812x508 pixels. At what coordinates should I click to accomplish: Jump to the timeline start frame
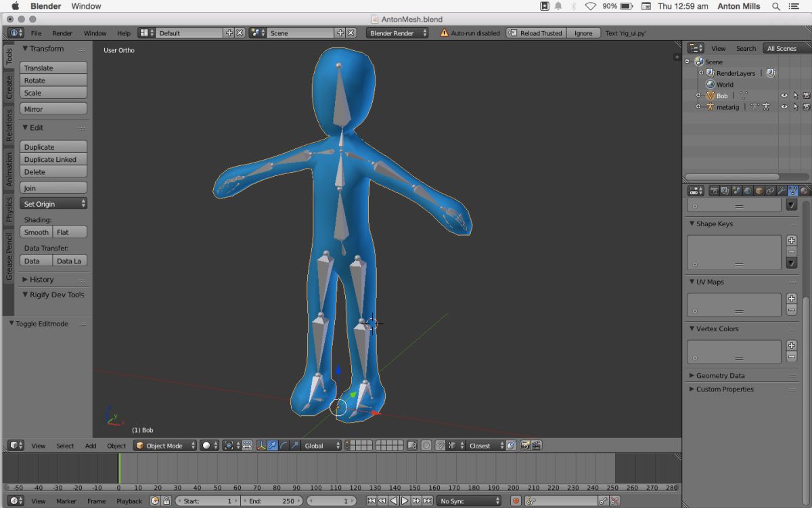pyautogui.click(x=371, y=501)
